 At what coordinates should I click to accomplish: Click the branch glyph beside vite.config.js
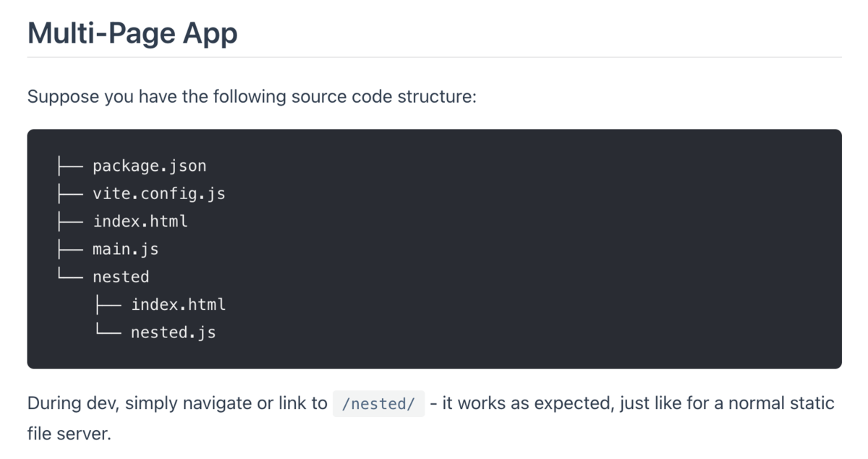71,193
